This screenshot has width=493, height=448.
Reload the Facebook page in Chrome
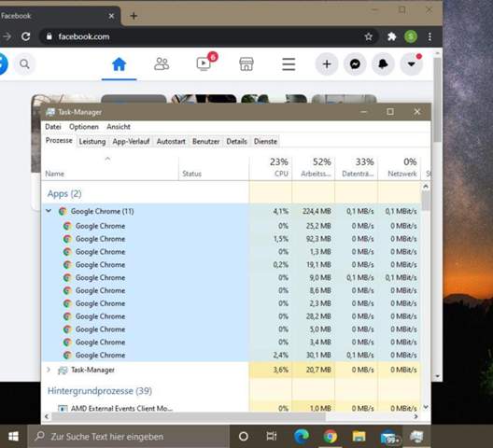[x=26, y=36]
